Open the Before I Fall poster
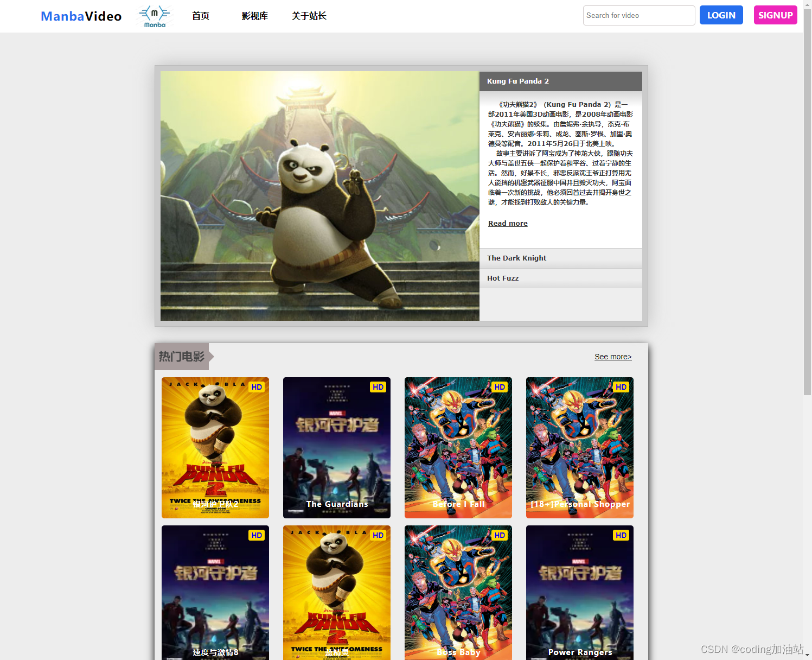The width and height of the screenshot is (812, 660). (x=458, y=448)
